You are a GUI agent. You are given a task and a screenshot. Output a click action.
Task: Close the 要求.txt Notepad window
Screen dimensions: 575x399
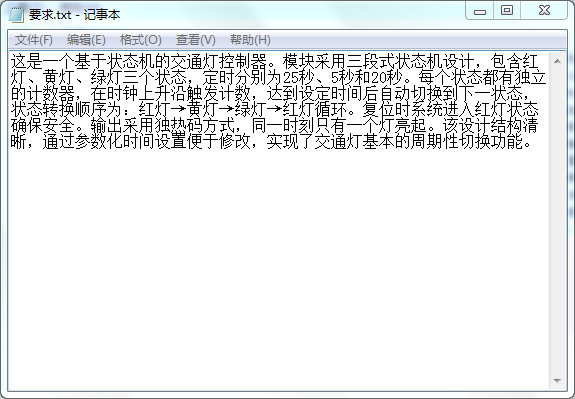coord(544,11)
